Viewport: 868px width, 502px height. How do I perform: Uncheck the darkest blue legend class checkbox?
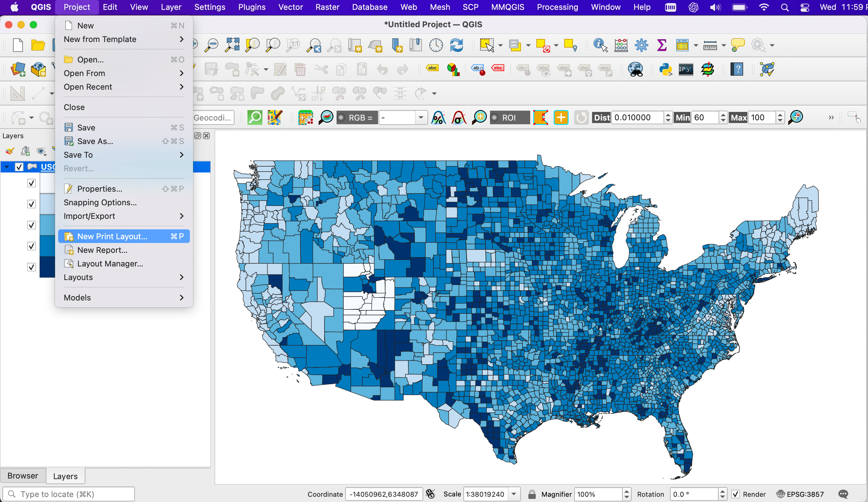[31, 267]
